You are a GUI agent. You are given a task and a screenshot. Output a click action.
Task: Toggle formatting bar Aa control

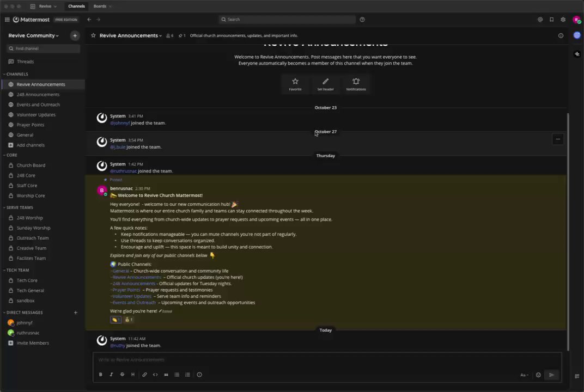pos(524,375)
